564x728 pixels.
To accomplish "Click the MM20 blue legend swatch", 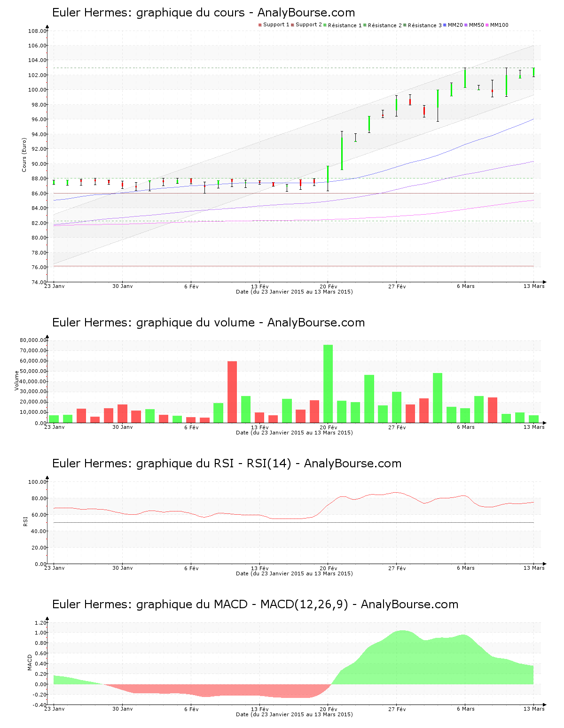I will point(445,25).
